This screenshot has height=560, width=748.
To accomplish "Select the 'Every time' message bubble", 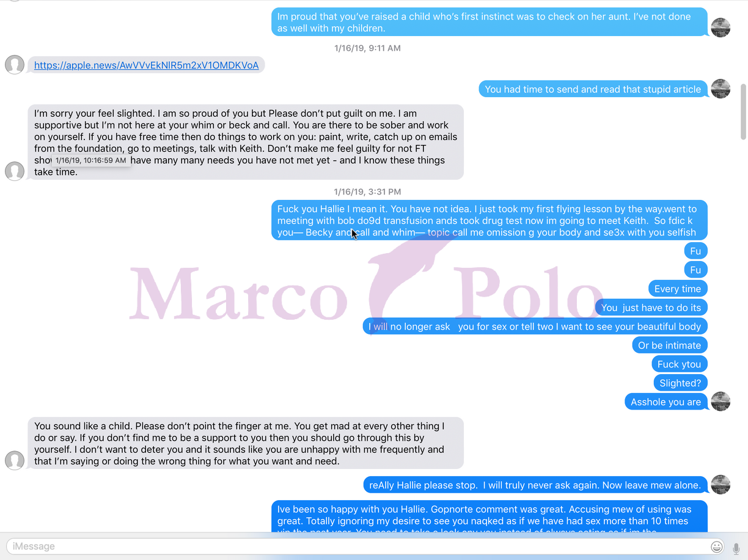I will point(678,289).
